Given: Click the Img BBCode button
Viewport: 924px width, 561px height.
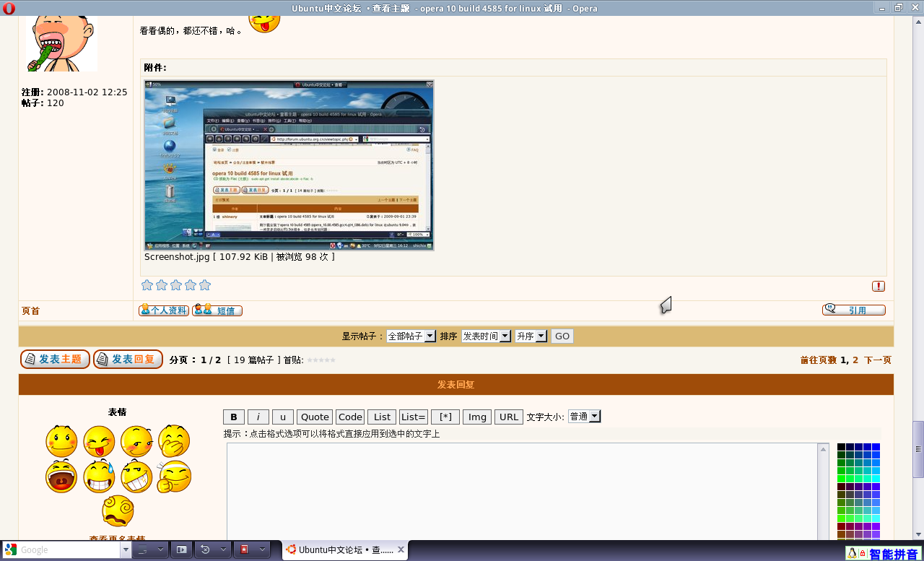Looking at the screenshot, I should coord(477,417).
